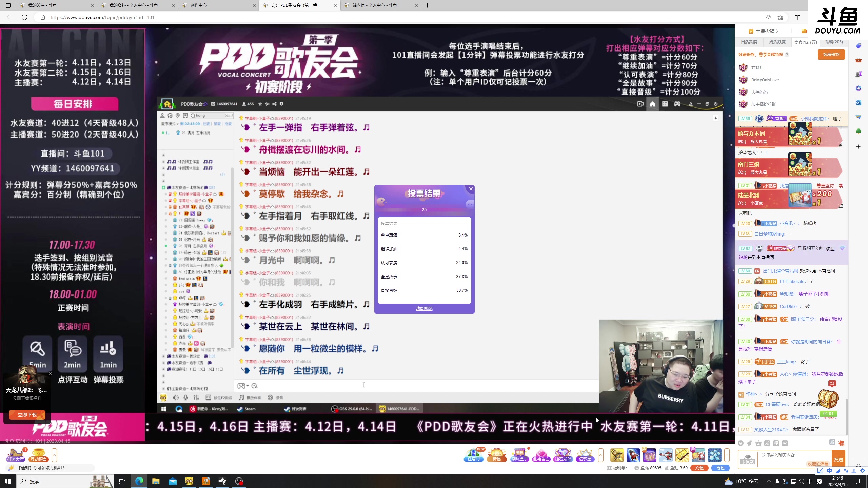This screenshot has width=868, height=488.
Task: Open the 钻石粉丝 diamond fan icon
Action: click(x=563, y=455)
